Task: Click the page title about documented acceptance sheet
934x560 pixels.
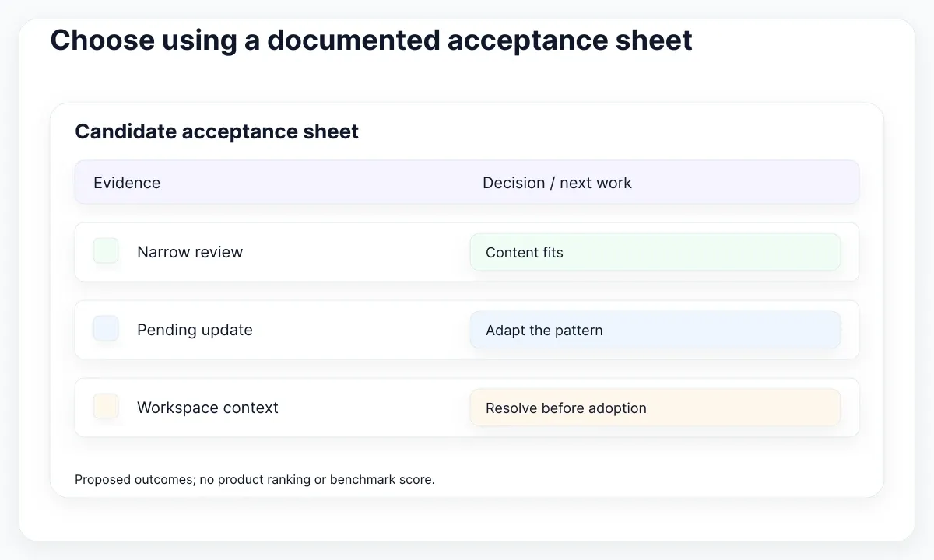Action: (371, 40)
